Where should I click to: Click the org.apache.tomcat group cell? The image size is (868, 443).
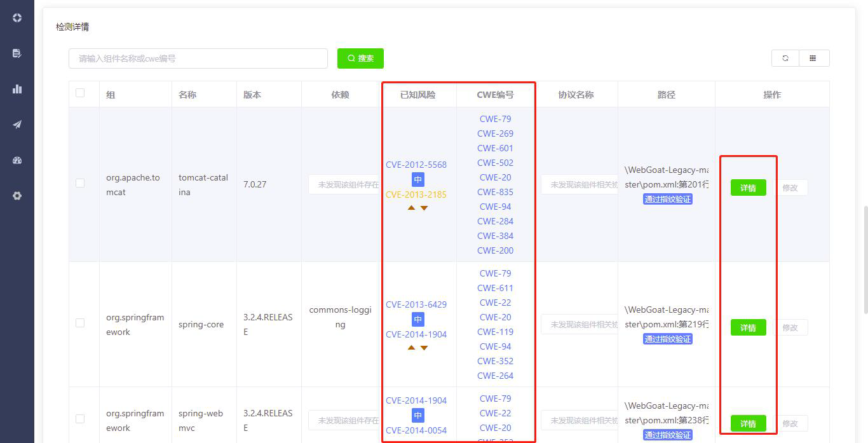tap(133, 184)
